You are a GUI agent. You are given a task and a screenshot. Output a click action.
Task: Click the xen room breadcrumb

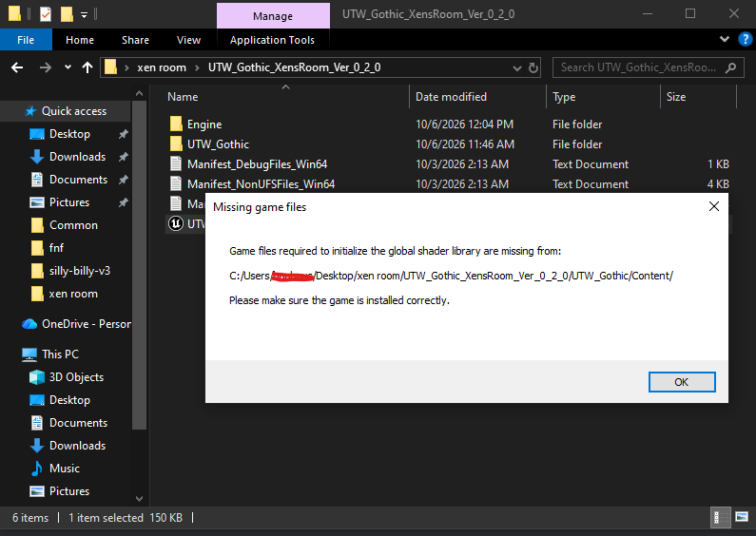(162, 67)
